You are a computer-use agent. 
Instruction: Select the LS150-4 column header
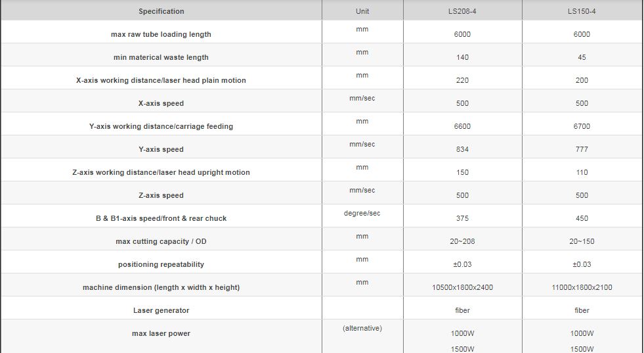pyautogui.click(x=582, y=11)
